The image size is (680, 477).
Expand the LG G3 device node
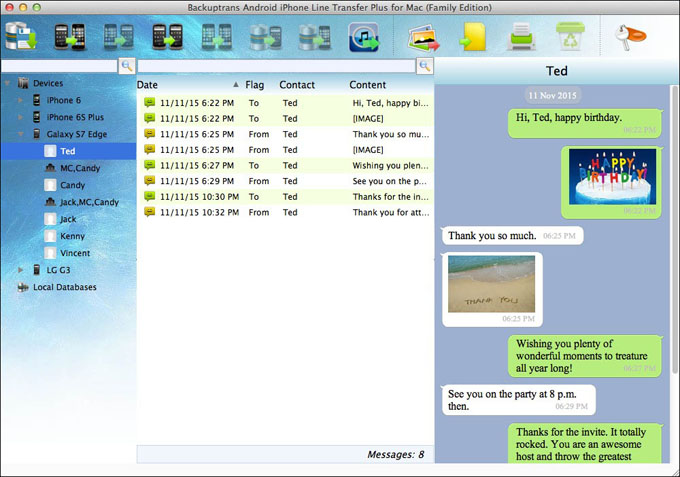coord(20,270)
